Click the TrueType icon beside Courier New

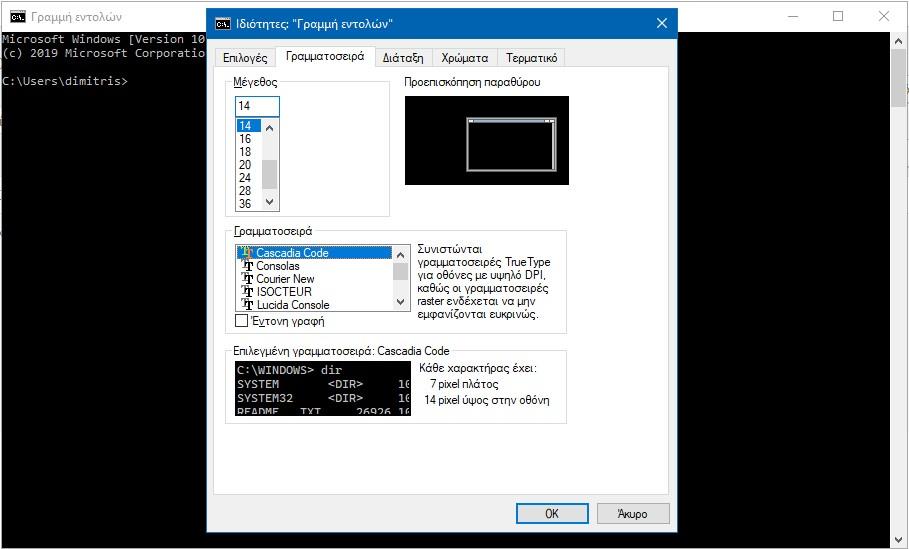pos(247,279)
